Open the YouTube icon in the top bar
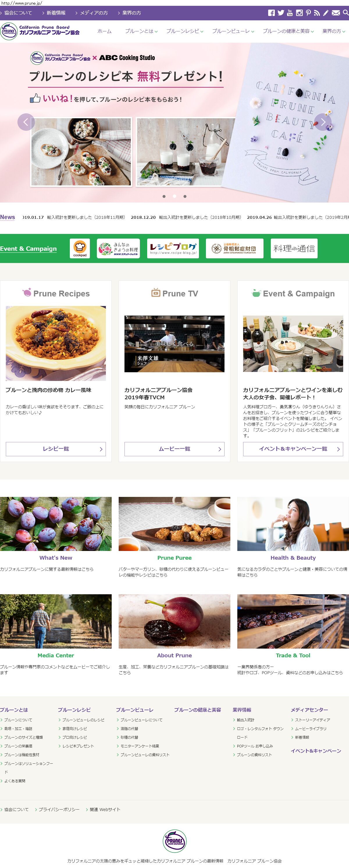The height and width of the screenshot is (868, 349). click(x=290, y=13)
